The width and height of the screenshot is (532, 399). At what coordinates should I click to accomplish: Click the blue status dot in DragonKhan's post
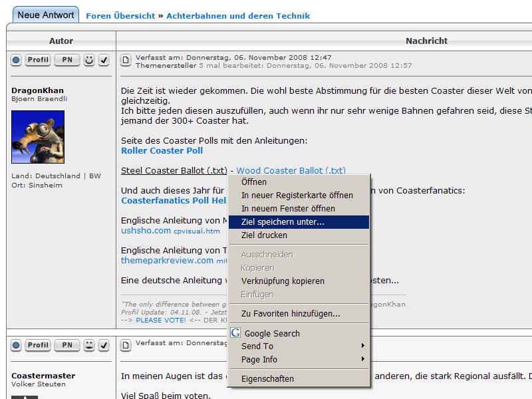16,61
